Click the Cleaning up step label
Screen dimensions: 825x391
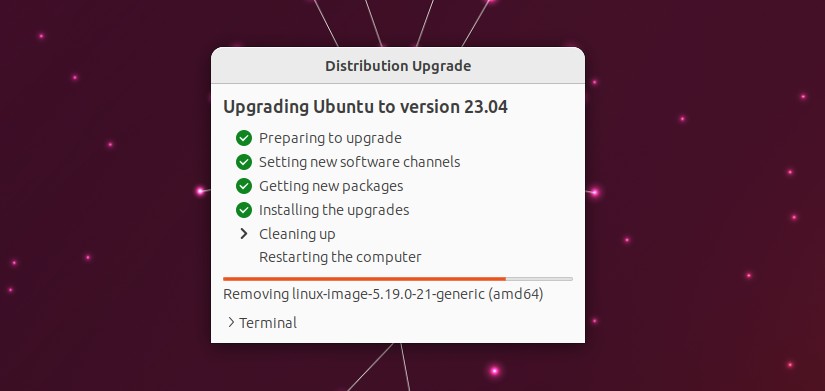pyautogui.click(x=297, y=234)
